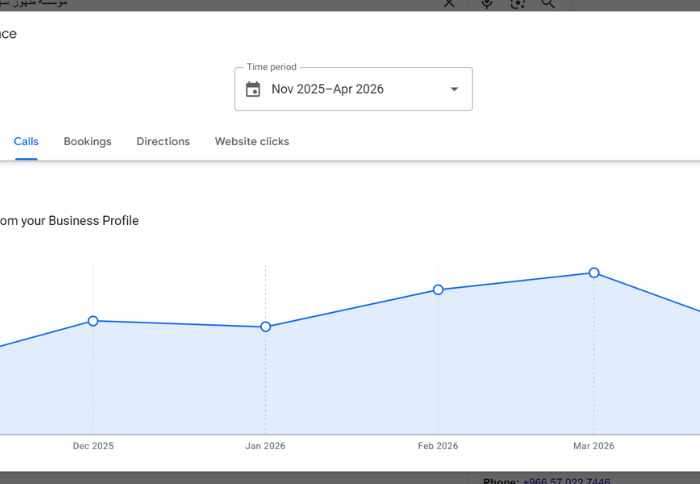The image size is (700, 484).
Task: Click the Dec 2025 data point
Action: tap(93, 321)
